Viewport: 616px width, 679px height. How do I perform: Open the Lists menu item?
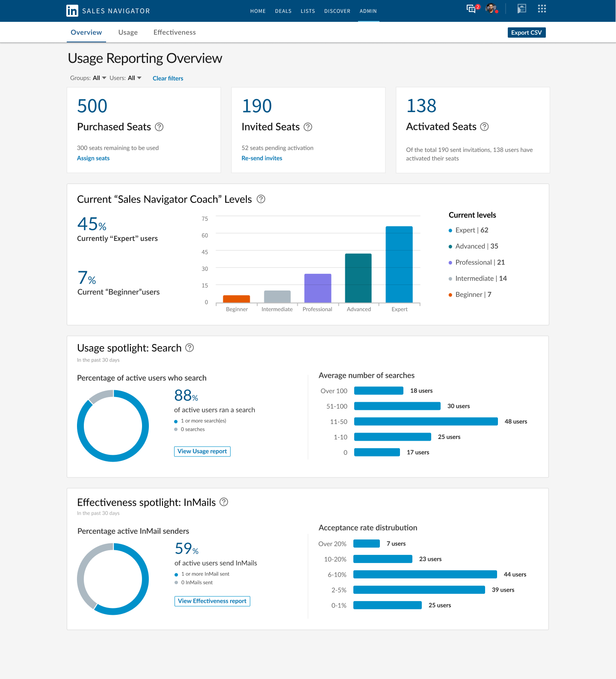coord(308,11)
